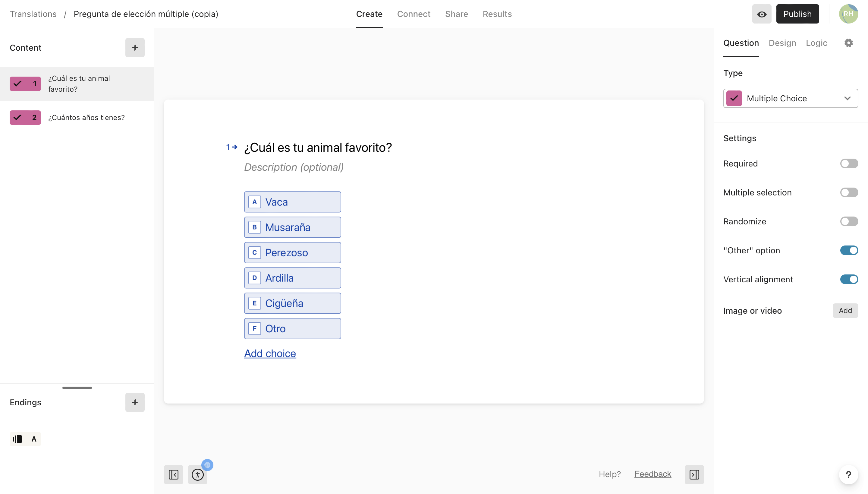Click the collapse sidebar icon on bottom right
The width and height of the screenshot is (868, 494).
click(694, 474)
